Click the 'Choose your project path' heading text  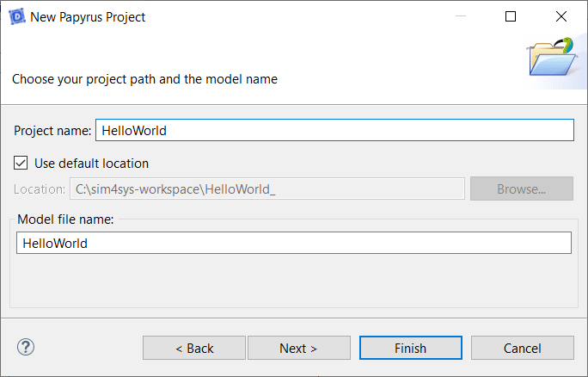[144, 79]
